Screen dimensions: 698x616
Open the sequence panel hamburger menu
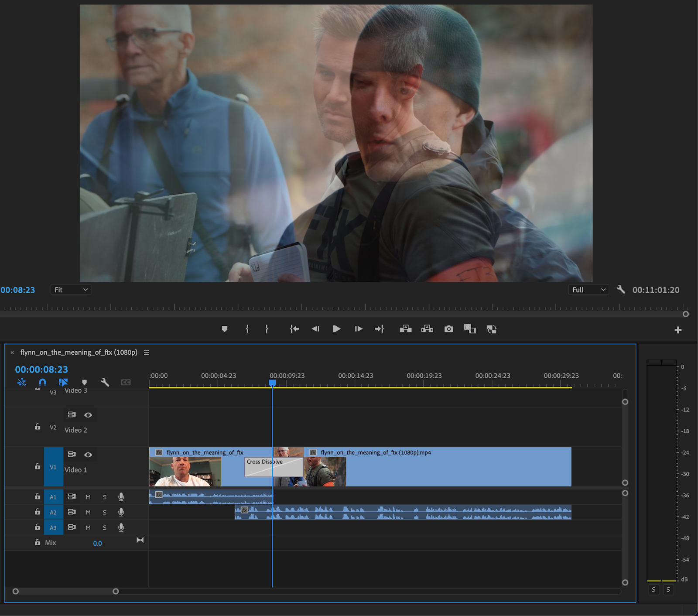tap(147, 352)
